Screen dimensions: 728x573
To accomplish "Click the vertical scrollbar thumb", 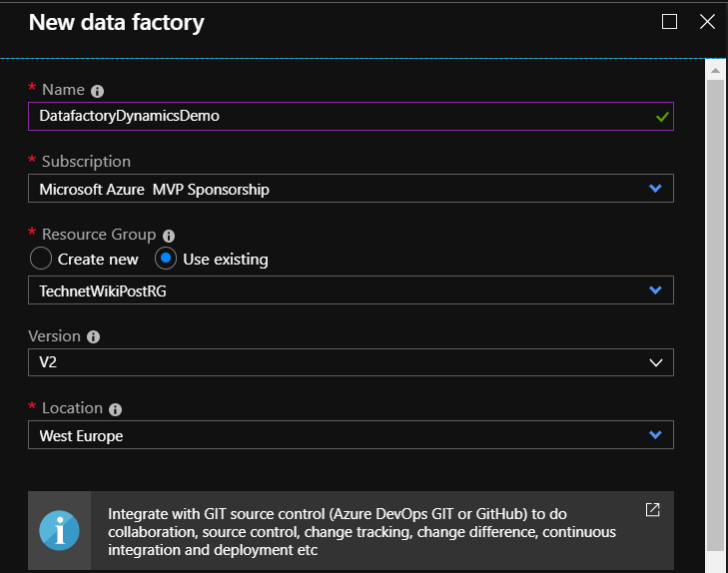I will point(715,315).
